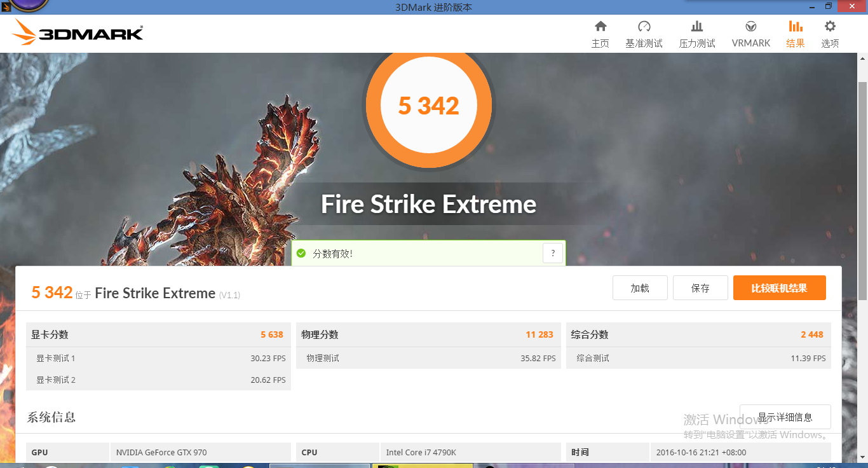Click the 3DMark logo in the header

78,32
